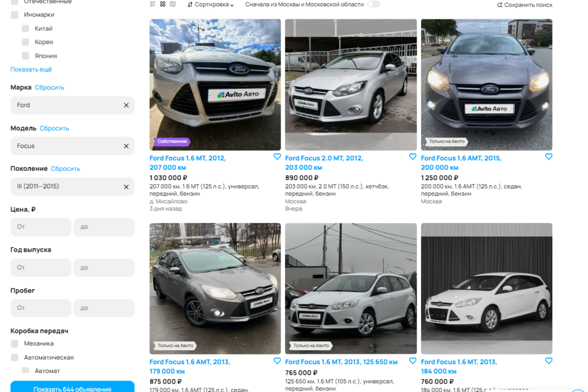The image size is (588, 392).
Task: Reset Поколение filter via Сбросить
Action: pyautogui.click(x=66, y=169)
